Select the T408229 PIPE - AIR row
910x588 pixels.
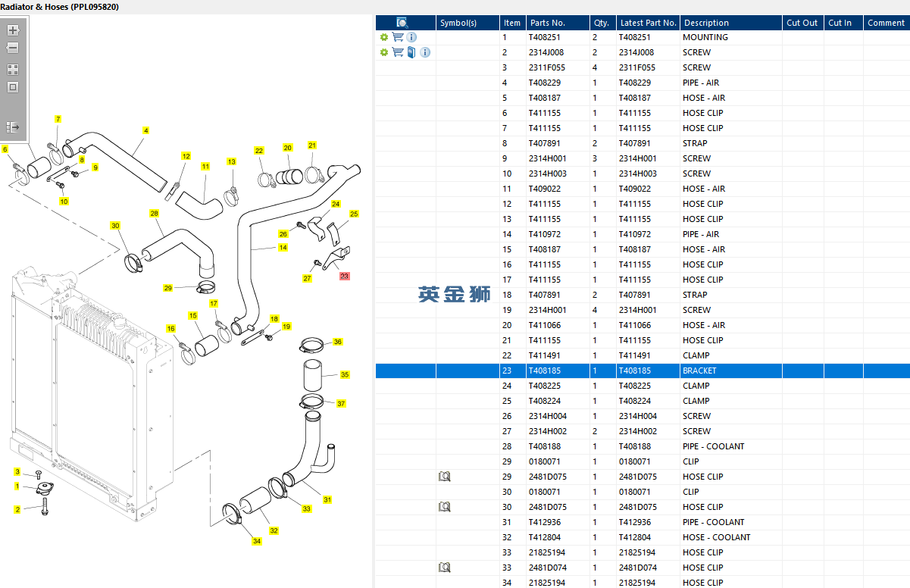[x=643, y=83]
